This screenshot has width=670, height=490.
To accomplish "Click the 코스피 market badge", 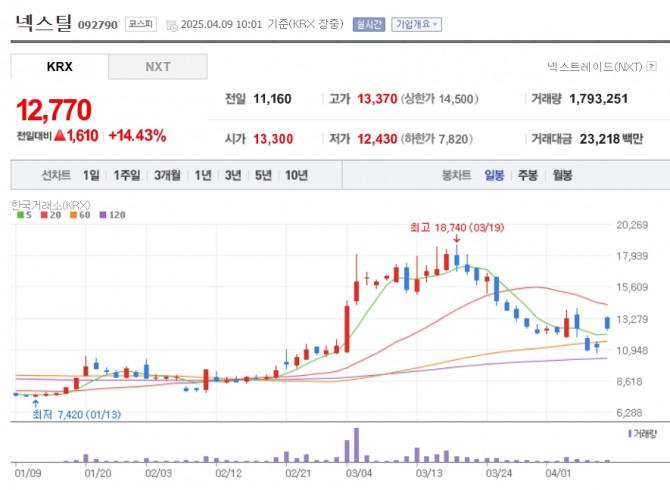I will tap(139, 24).
